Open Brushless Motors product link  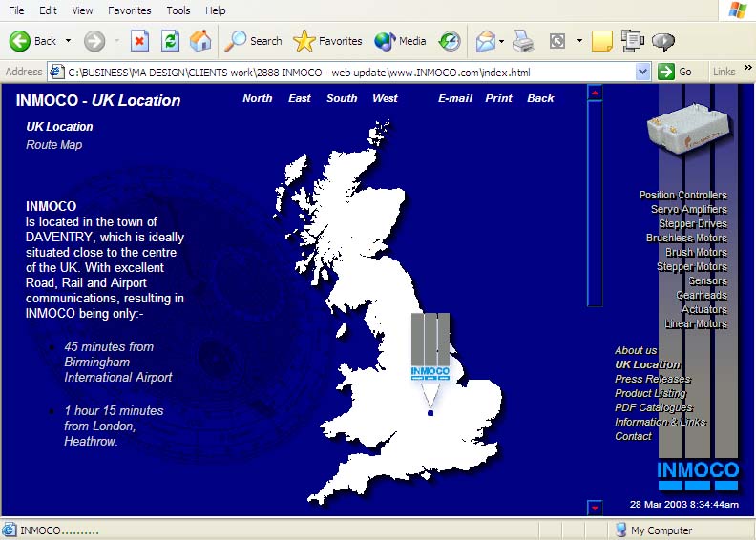[686, 238]
